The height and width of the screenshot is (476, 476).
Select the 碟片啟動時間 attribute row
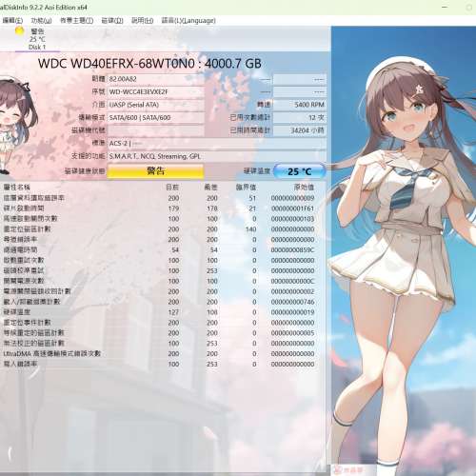[163, 208]
